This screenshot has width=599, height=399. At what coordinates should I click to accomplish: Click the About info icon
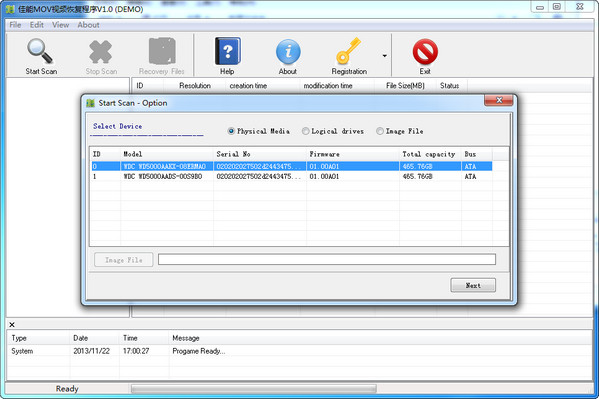[288, 51]
